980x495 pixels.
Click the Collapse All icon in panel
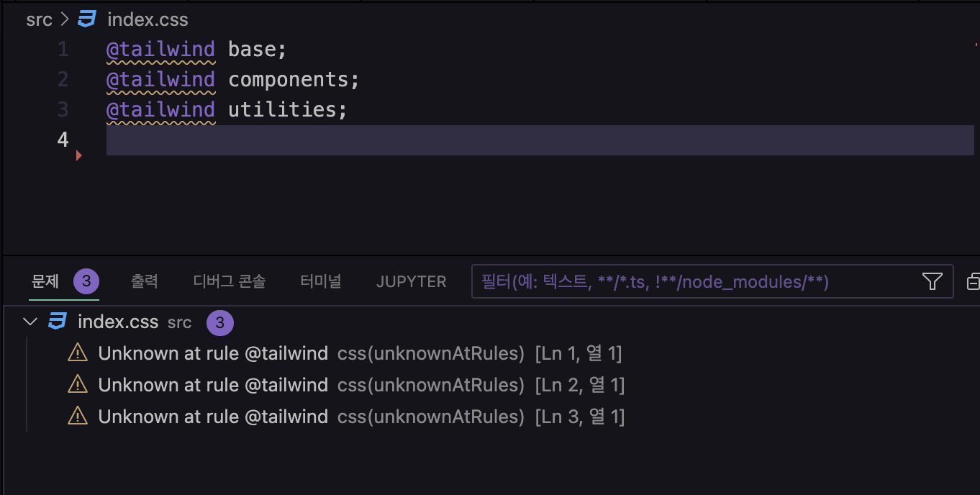click(x=973, y=281)
